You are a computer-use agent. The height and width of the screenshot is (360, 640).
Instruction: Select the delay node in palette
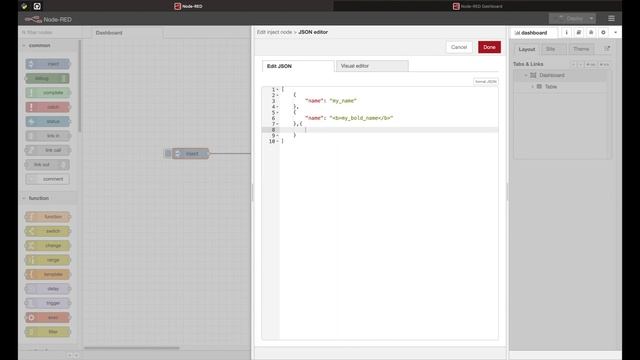(48, 289)
